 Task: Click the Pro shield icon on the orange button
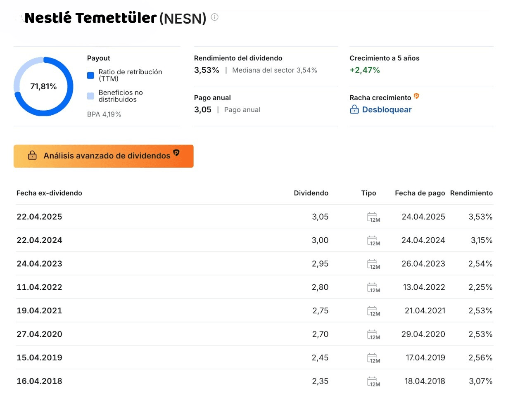(x=177, y=153)
